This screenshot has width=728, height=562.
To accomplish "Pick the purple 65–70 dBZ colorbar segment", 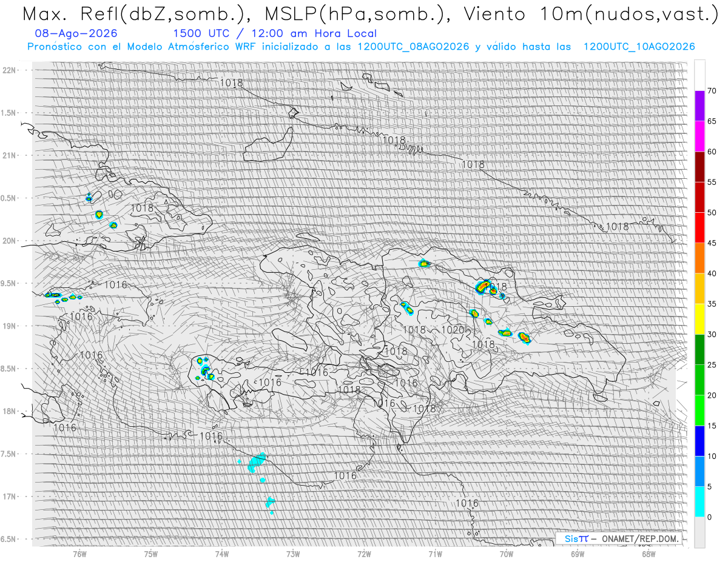I will click(x=699, y=106).
